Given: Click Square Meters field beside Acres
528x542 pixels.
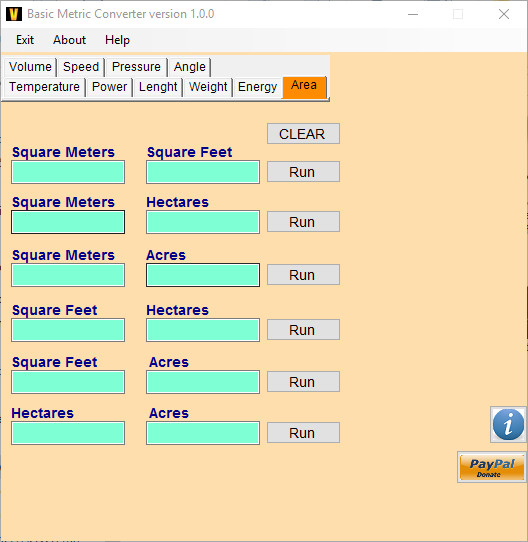Looking at the screenshot, I should [x=68, y=275].
